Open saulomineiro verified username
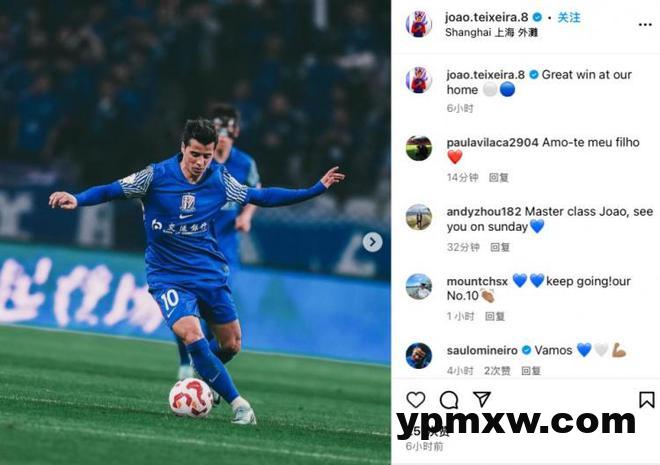660x465 pixels. [482, 351]
